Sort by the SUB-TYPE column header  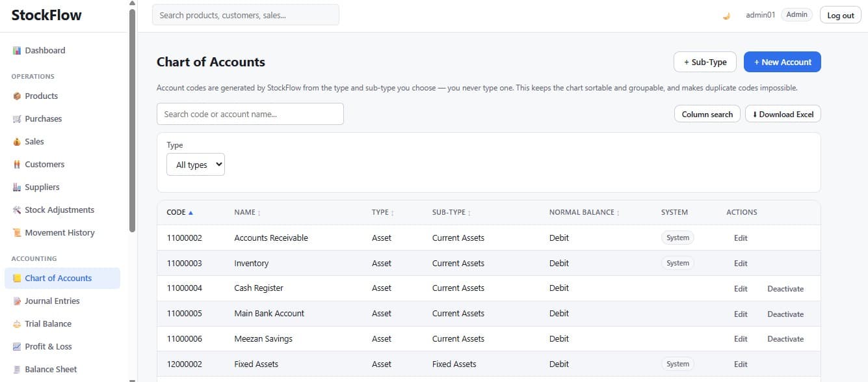(x=451, y=212)
